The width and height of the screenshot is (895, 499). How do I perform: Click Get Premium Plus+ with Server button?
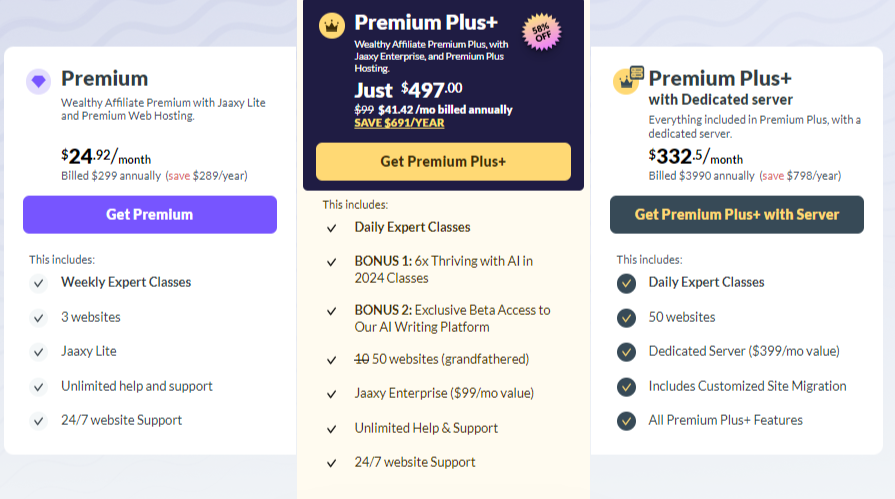pyautogui.click(x=736, y=214)
